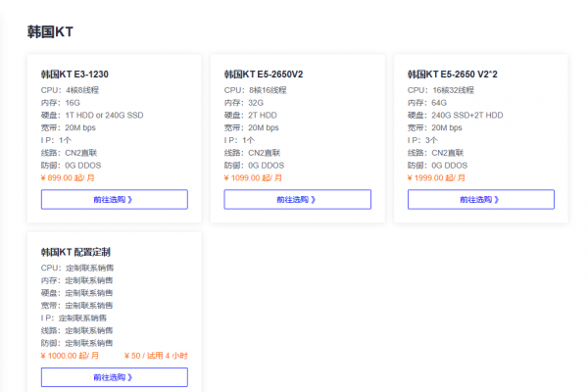Select 宽带: 20M bps in E3-1230 card
This screenshot has height=392, width=588.
tap(69, 128)
